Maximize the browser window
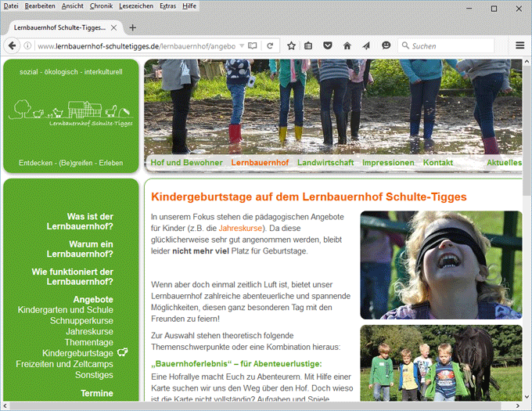 tap(494, 9)
